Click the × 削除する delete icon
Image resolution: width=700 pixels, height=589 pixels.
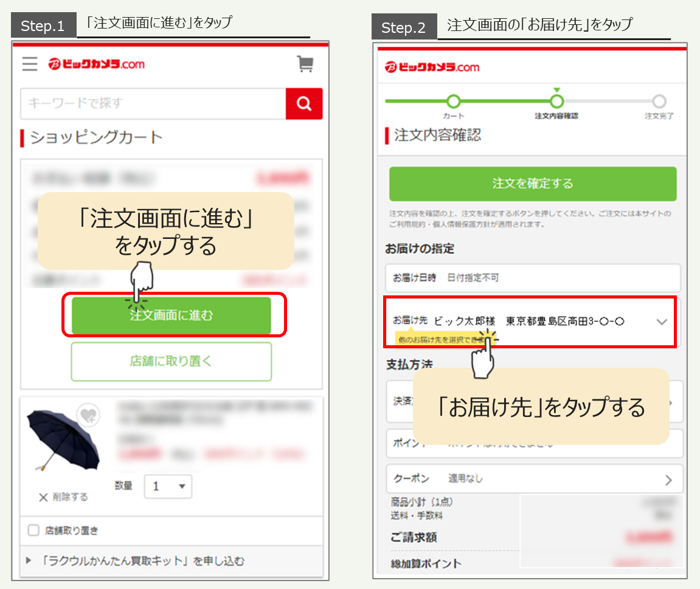point(43,497)
